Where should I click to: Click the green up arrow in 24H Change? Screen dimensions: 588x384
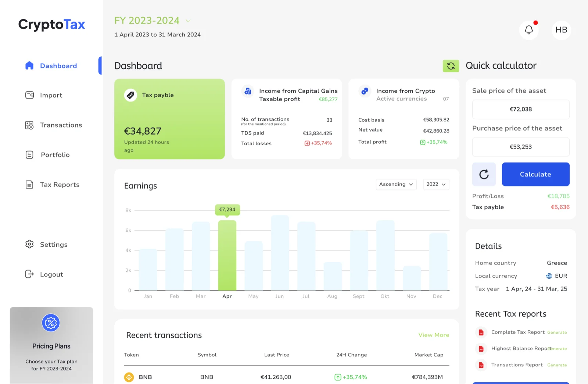point(338,377)
